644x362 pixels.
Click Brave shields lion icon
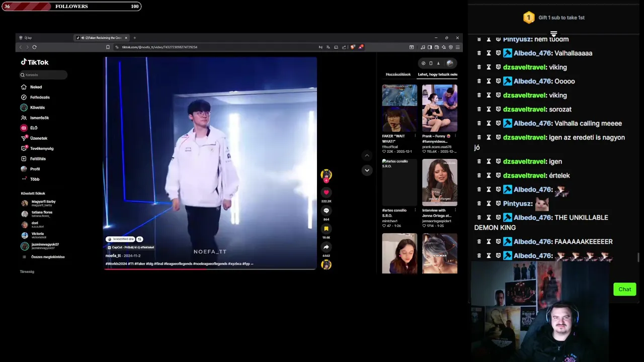[353, 47]
